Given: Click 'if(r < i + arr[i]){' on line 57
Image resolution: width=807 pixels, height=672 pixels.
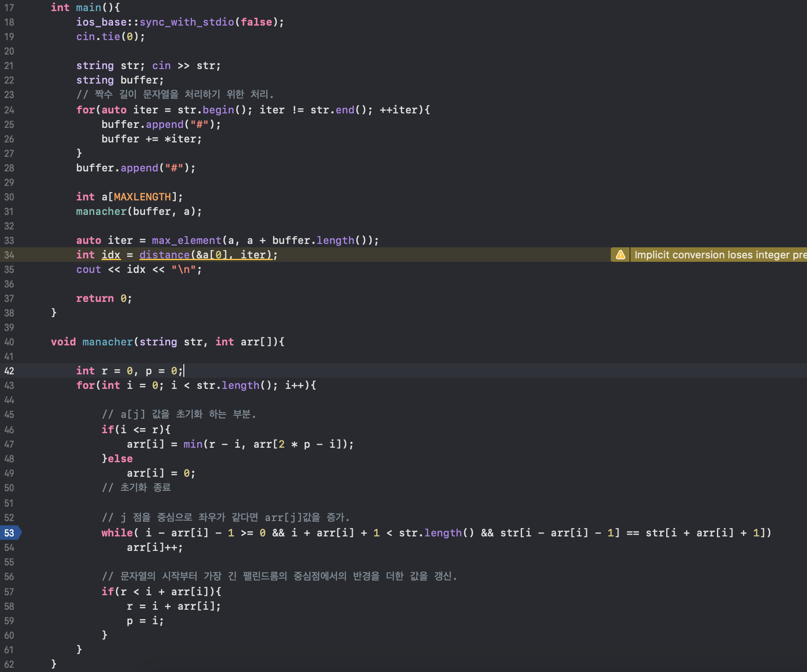Looking at the screenshot, I should (x=161, y=592).
